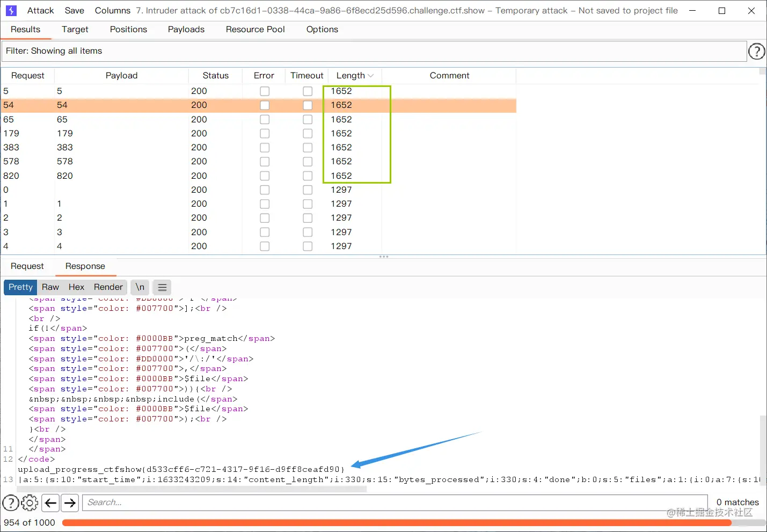Sort by the Status column header

215,76
